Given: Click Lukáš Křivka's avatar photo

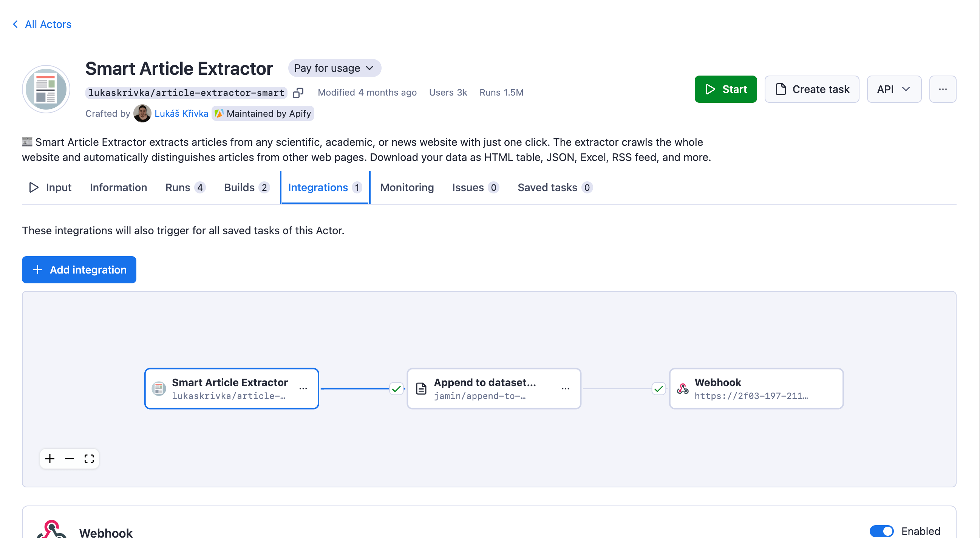Looking at the screenshot, I should [142, 113].
